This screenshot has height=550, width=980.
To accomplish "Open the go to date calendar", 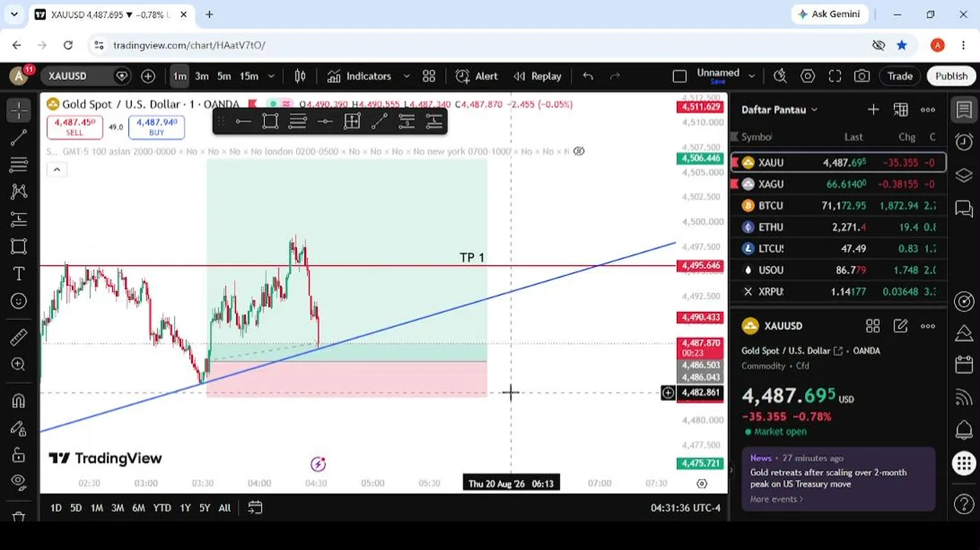I will [x=255, y=507].
